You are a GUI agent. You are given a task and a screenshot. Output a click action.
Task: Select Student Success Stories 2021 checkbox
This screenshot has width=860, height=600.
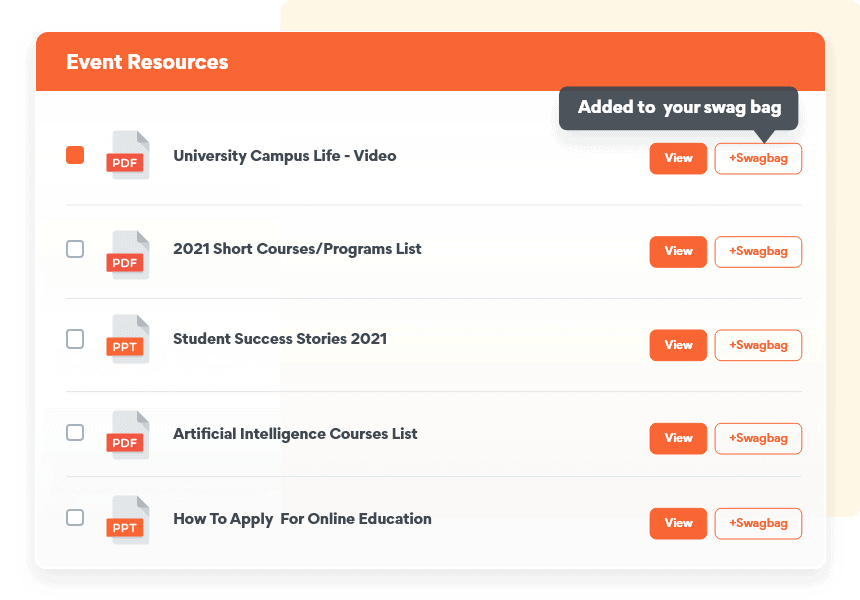click(75, 339)
